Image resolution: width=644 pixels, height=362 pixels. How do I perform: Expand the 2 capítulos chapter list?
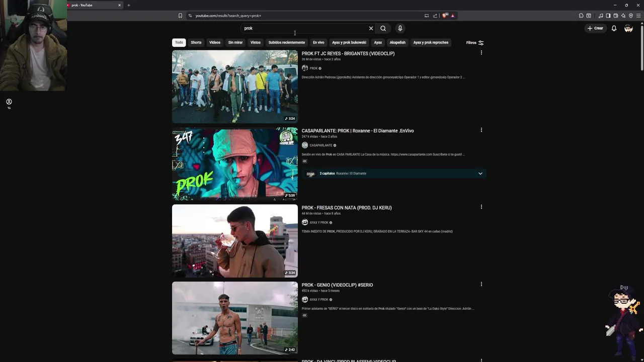480,173
